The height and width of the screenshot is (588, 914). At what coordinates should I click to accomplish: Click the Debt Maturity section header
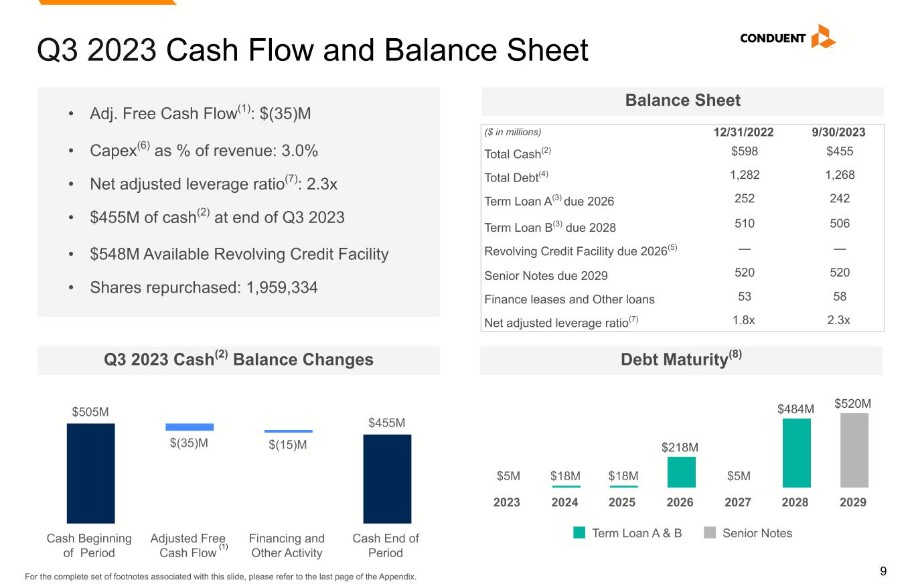pos(681,360)
